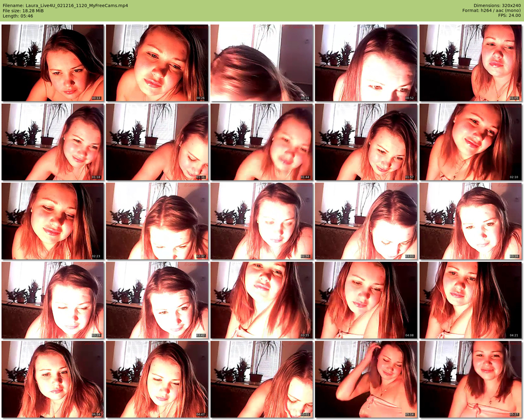Viewport: 524px width, 420px height.
Task: Open the final frame at 05:27
Action: 470,379
